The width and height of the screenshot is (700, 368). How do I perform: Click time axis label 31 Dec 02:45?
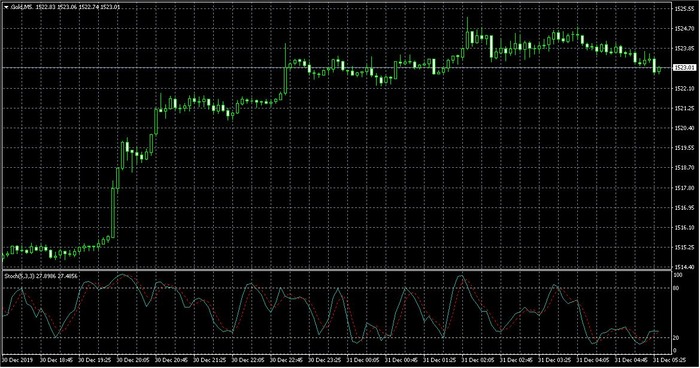point(517,360)
